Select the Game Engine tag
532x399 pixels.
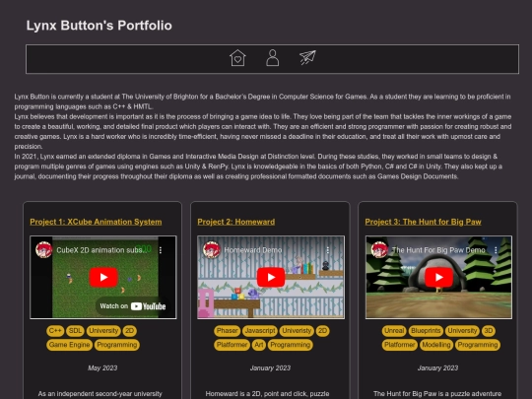tap(69, 345)
